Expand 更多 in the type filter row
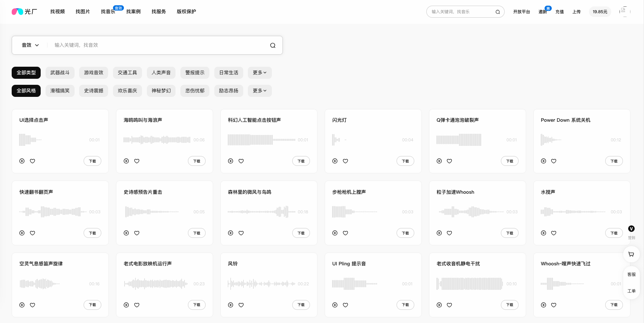This screenshot has width=644, height=323. (x=259, y=72)
